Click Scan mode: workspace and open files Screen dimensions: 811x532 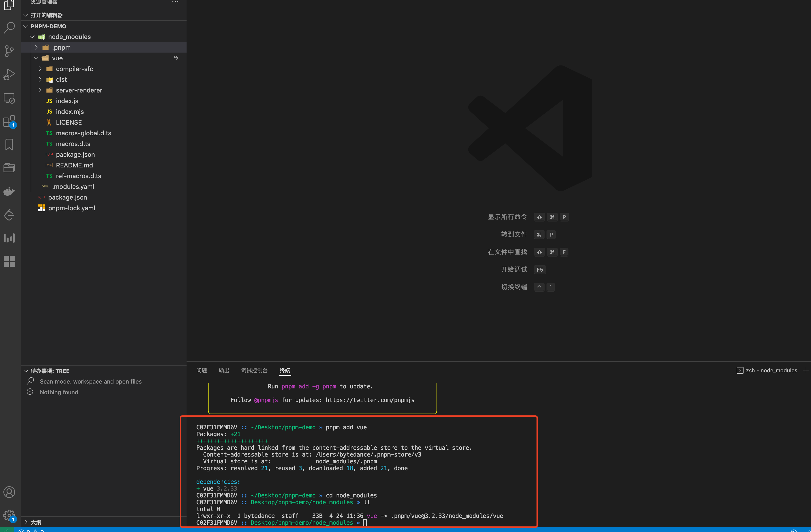tap(91, 381)
